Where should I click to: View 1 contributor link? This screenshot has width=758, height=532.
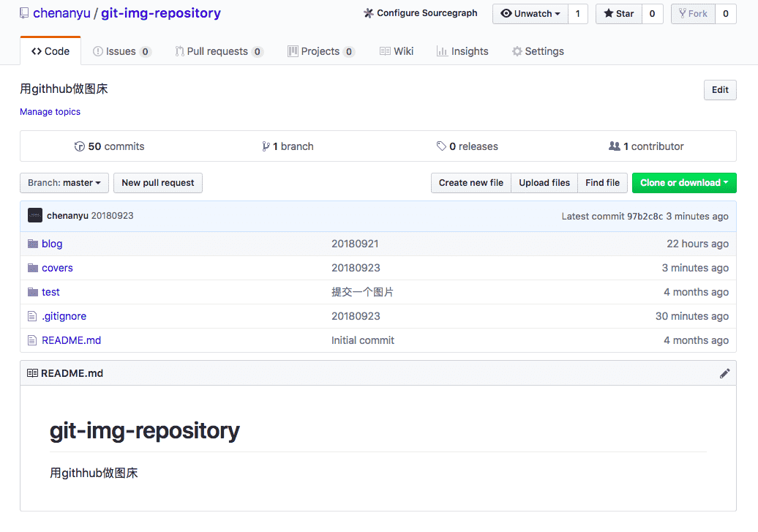(646, 146)
